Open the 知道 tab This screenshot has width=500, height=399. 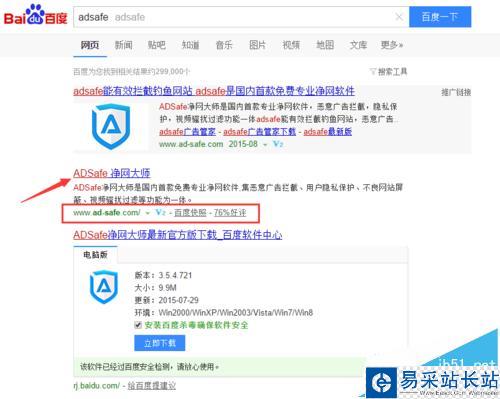pos(190,45)
